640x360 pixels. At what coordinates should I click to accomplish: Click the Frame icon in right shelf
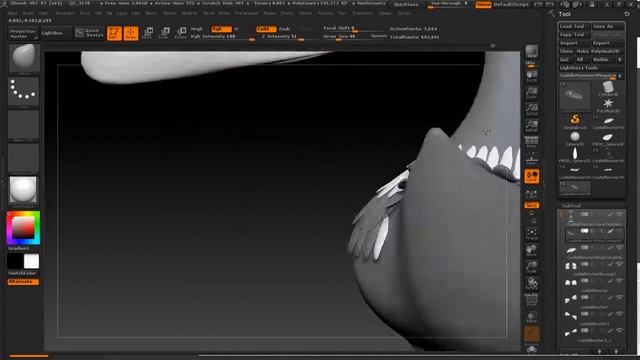click(531, 234)
